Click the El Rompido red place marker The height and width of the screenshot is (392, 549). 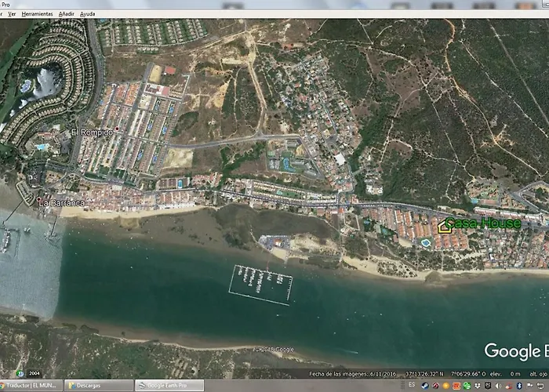(117, 129)
